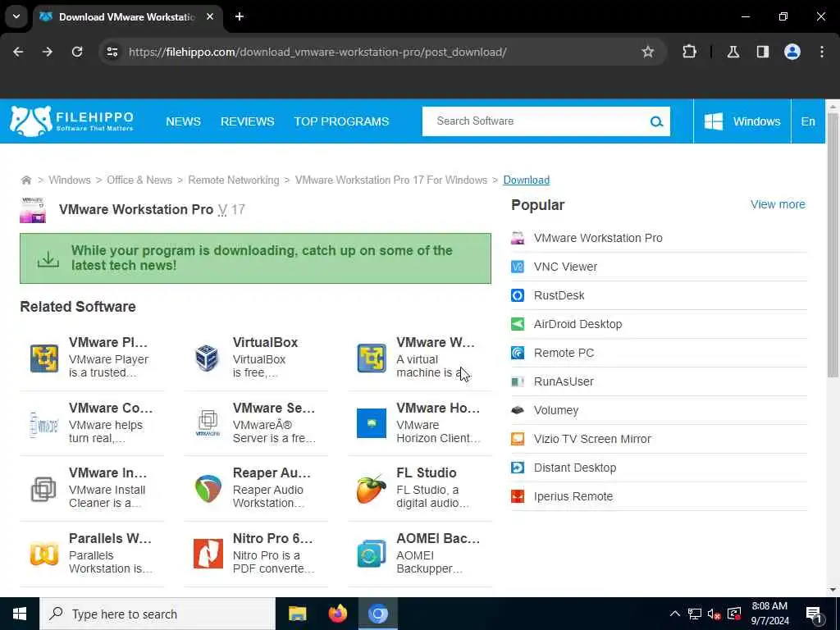This screenshot has width=840, height=630.
Task: Click the Windows breadcrumb link
Action: pyautogui.click(x=70, y=180)
